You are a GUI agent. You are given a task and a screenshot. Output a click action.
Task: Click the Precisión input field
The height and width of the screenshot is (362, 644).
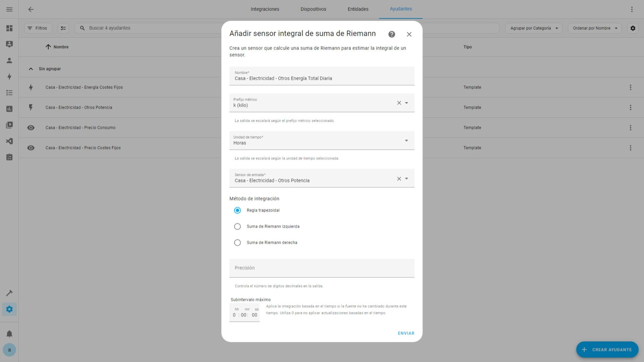pyautogui.click(x=322, y=268)
